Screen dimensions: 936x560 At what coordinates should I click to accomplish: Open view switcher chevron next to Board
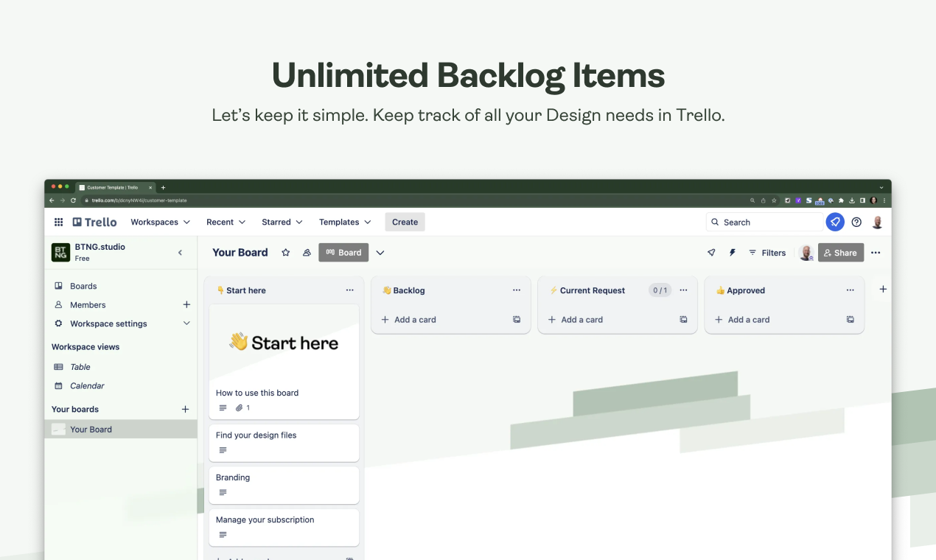pos(380,253)
